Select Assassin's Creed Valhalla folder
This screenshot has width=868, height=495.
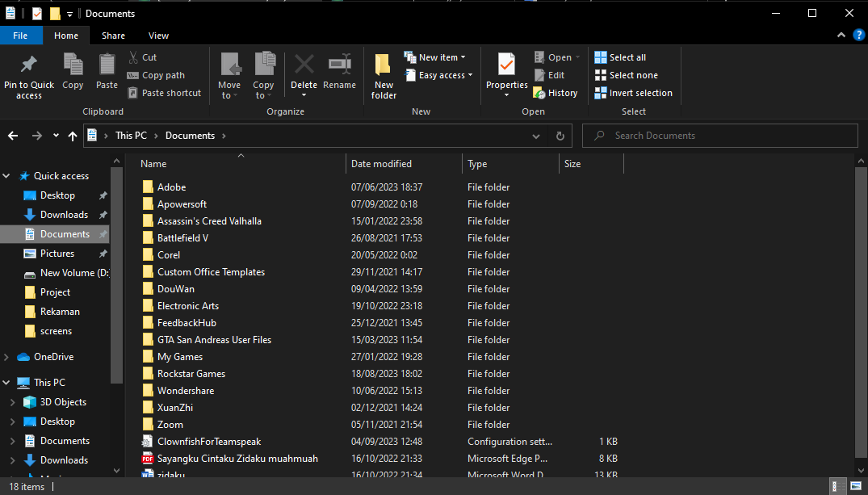[x=209, y=221]
